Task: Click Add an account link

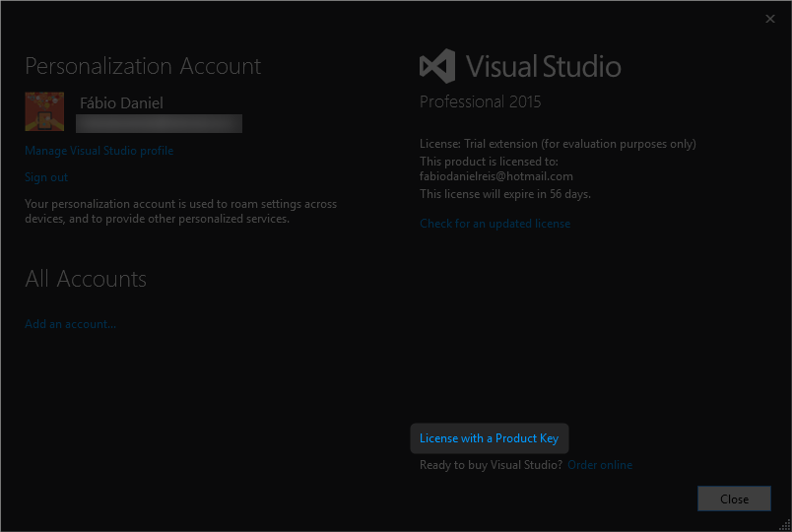Action: point(70,324)
